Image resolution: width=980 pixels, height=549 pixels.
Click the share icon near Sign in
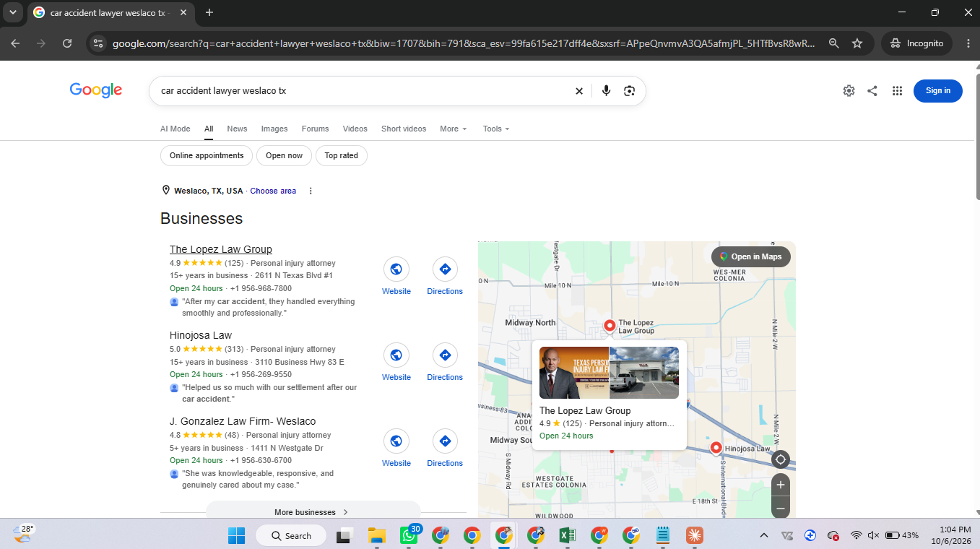[872, 90]
